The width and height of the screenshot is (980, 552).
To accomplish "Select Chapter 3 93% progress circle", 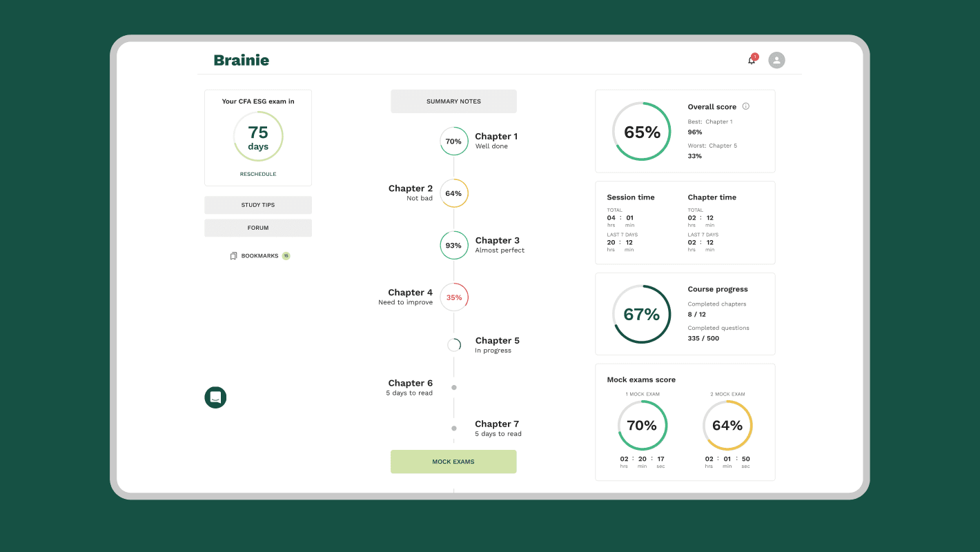I will point(453,246).
